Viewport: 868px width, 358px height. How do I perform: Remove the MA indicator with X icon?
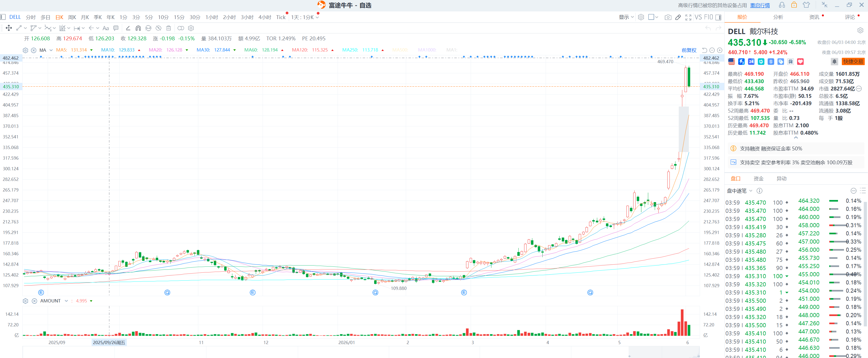coord(34,50)
